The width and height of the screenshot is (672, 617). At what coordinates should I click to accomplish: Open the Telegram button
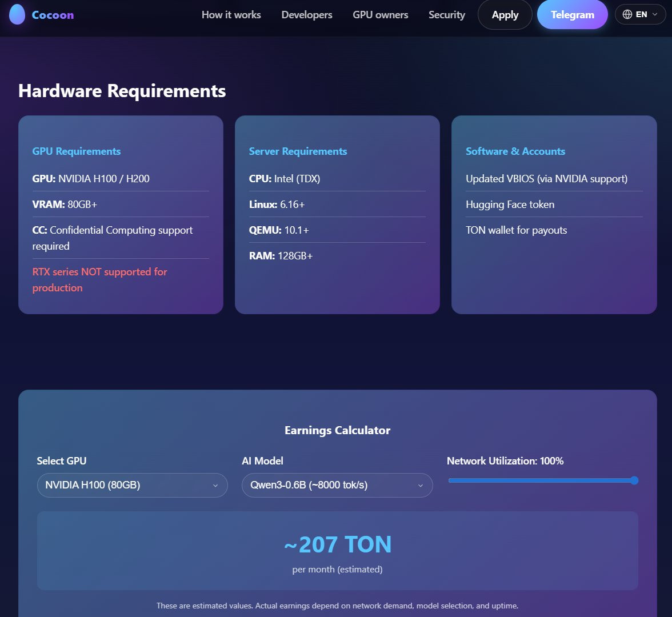pyautogui.click(x=572, y=15)
